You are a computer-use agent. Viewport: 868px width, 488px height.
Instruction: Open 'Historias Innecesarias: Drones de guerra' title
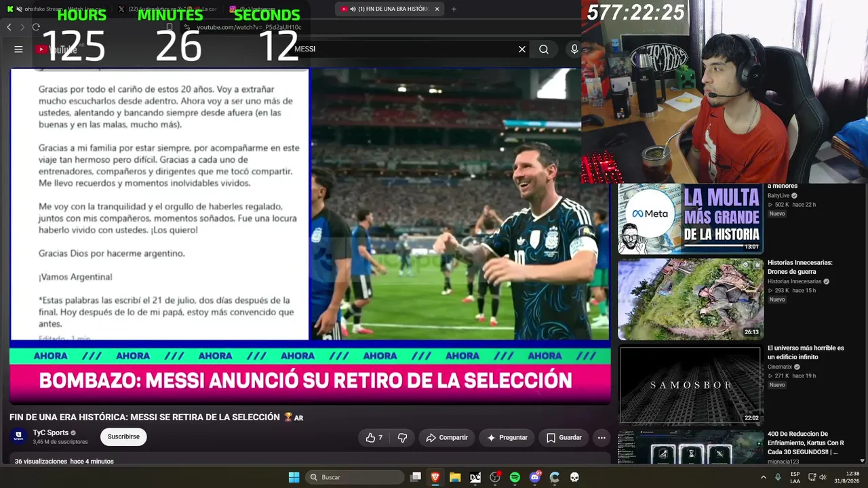point(800,266)
